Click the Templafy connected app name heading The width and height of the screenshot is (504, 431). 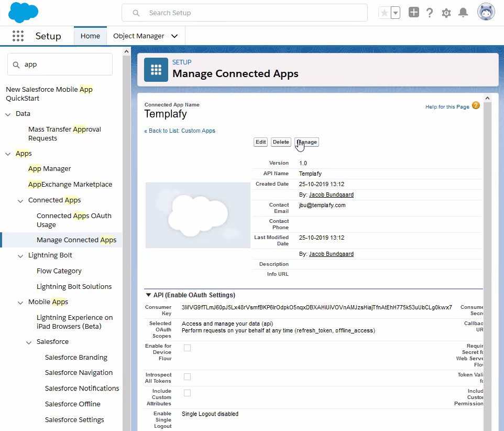pyautogui.click(x=166, y=114)
